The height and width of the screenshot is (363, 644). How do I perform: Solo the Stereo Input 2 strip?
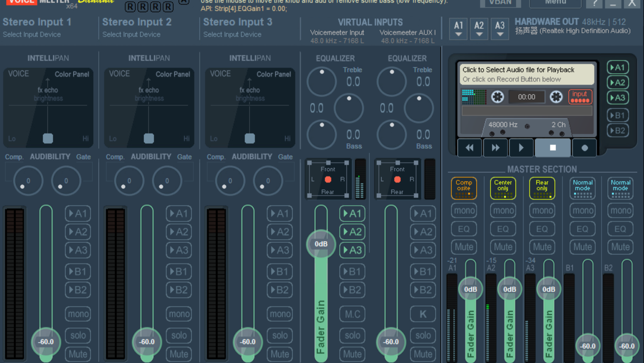point(179,335)
